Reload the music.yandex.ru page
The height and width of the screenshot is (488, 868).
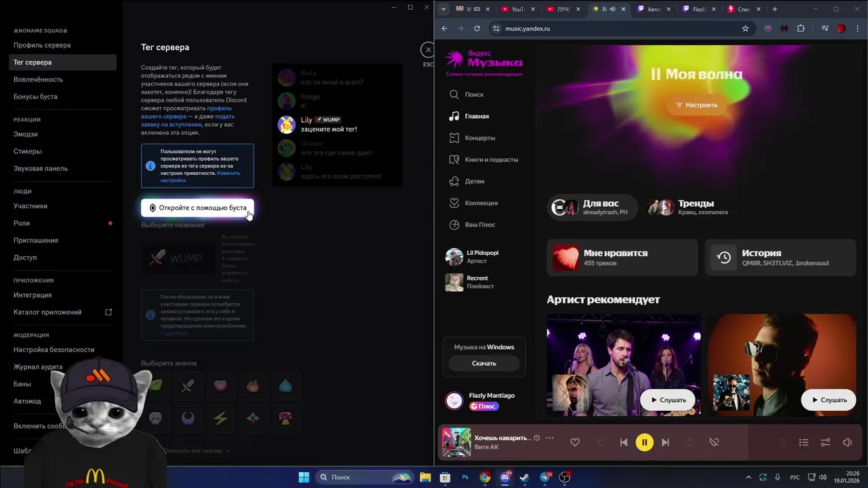pos(477,28)
